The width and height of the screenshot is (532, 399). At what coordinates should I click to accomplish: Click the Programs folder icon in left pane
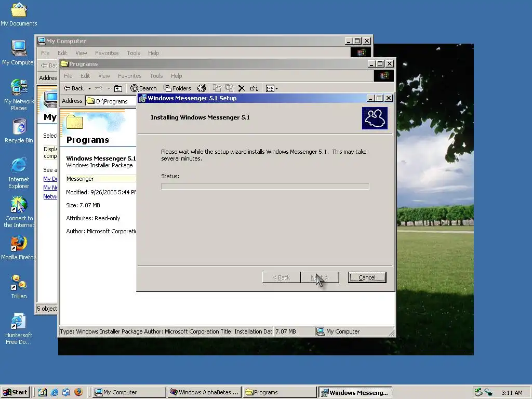[75, 122]
